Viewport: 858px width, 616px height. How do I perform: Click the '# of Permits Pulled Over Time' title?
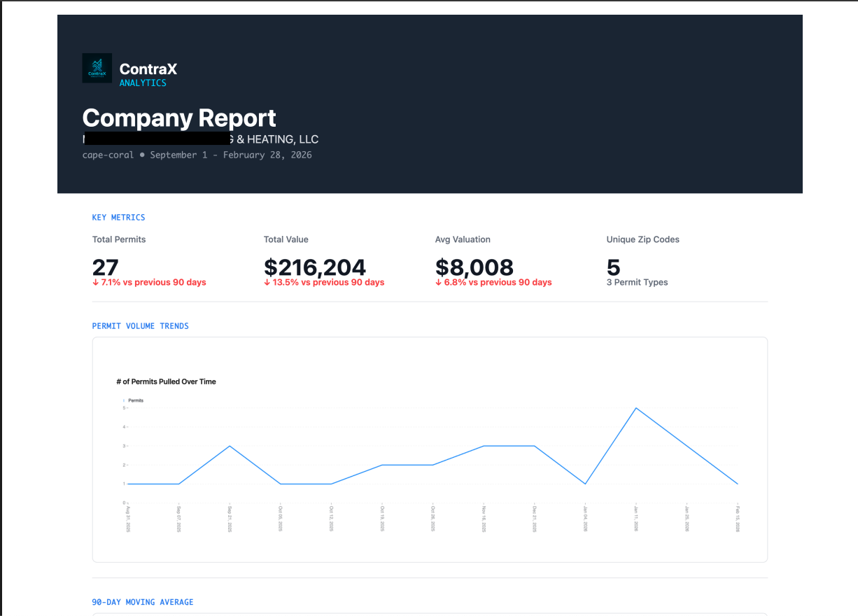point(167,381)
